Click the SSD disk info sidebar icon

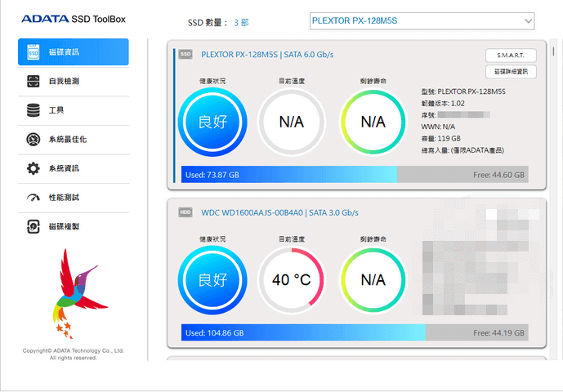[x=33, y=52]
